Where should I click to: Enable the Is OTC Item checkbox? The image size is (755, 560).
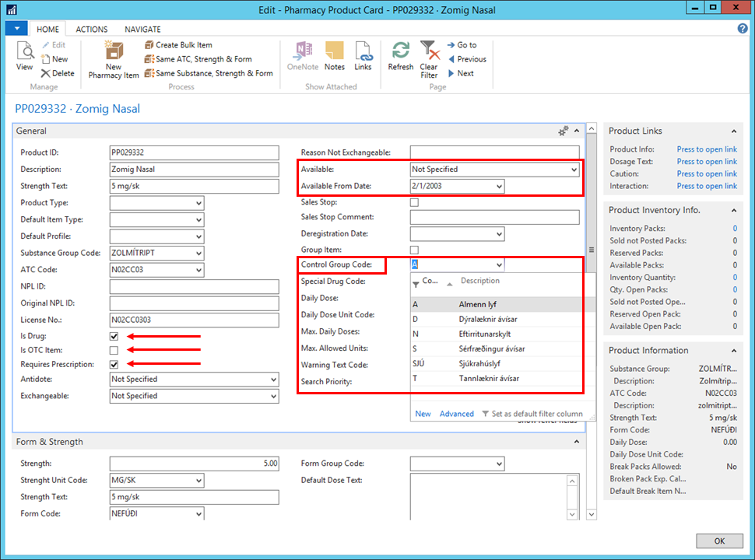point(114,351)
